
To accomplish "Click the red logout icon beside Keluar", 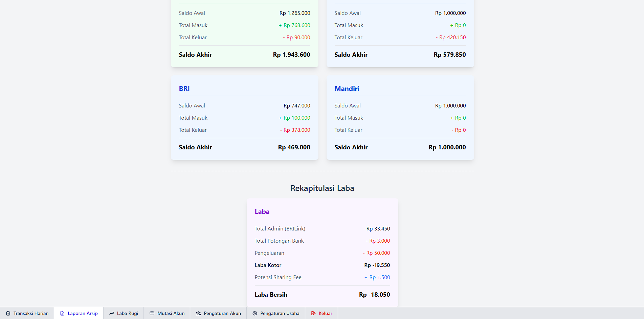I will [313, 313].
